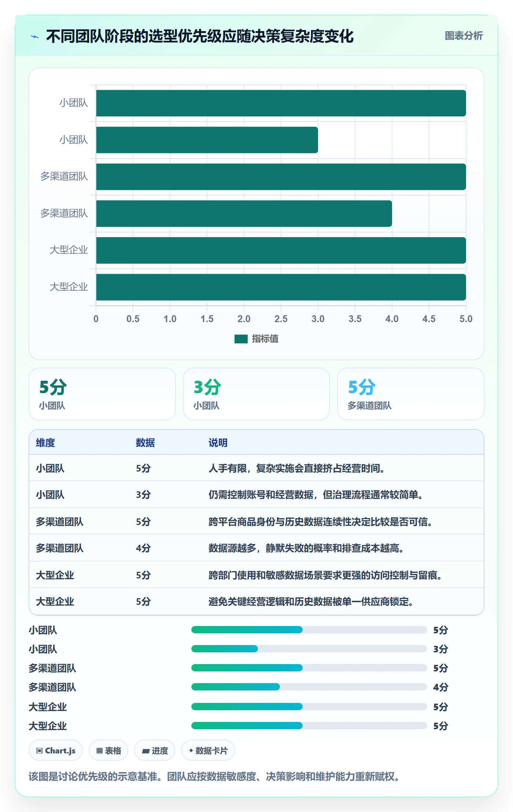Click the chart bar for 小团队 reaching 5.0

coord(281,103)
